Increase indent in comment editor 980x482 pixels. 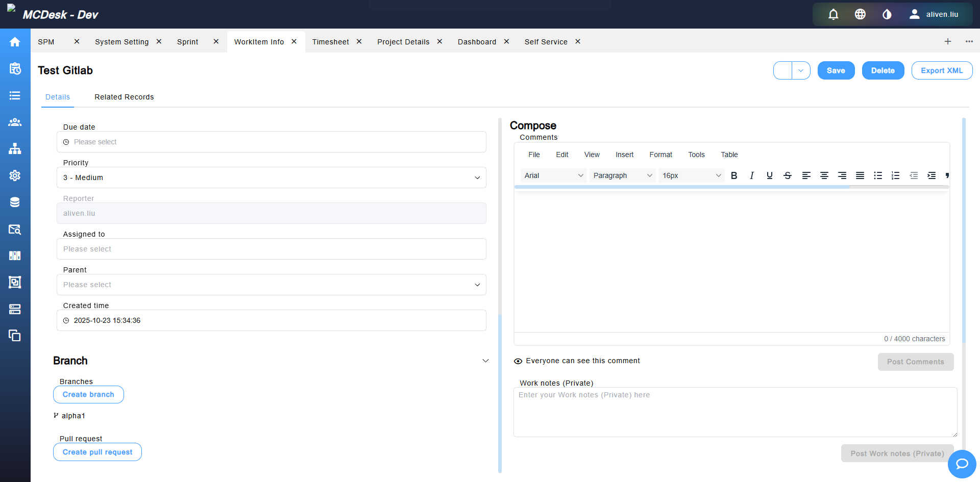click(x=932, y=175)
